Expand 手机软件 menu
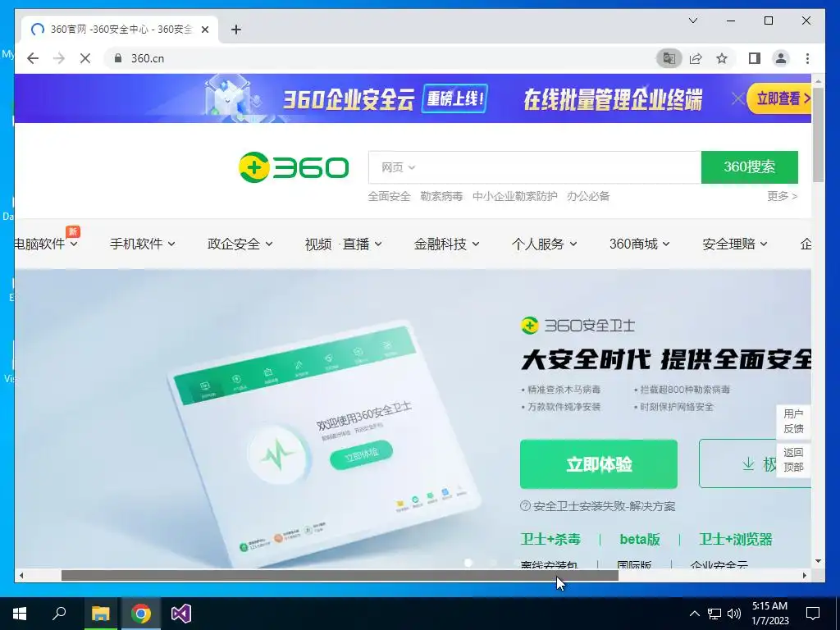Image resolution: width=840 pixels, height=630 pixels. tap(143, 244)
